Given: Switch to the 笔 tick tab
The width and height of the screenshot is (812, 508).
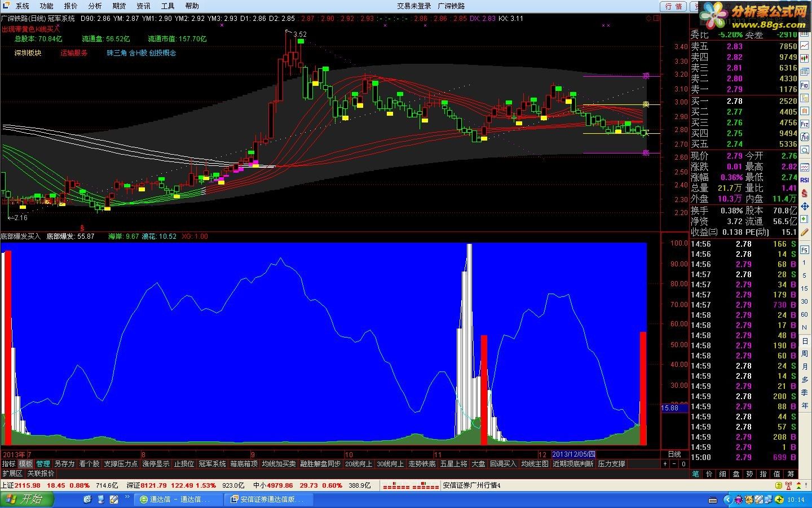Looking at the screenshot, I should pos(696,474).
